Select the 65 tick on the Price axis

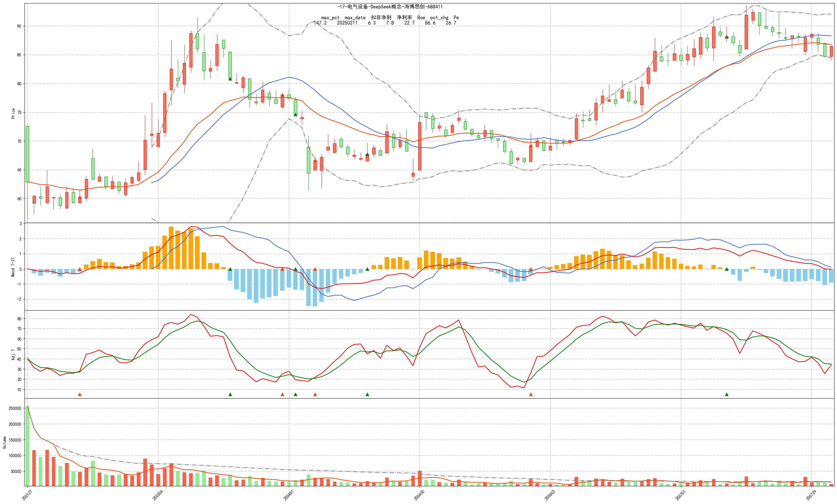[19, 170]
